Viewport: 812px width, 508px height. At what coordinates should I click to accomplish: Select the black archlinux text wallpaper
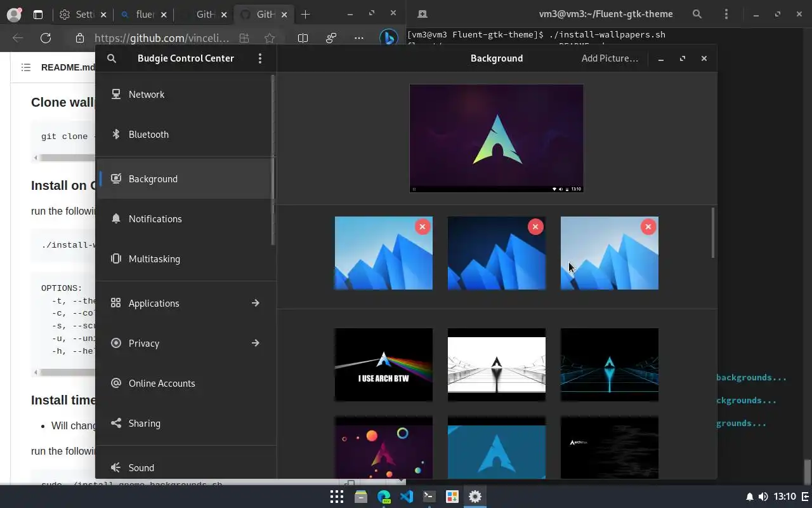610,448
